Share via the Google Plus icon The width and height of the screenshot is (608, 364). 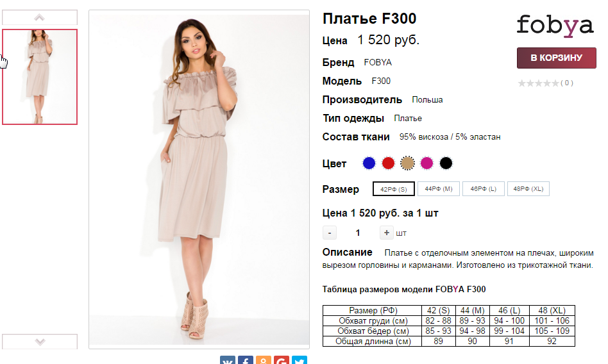click(x=282, y=360)
